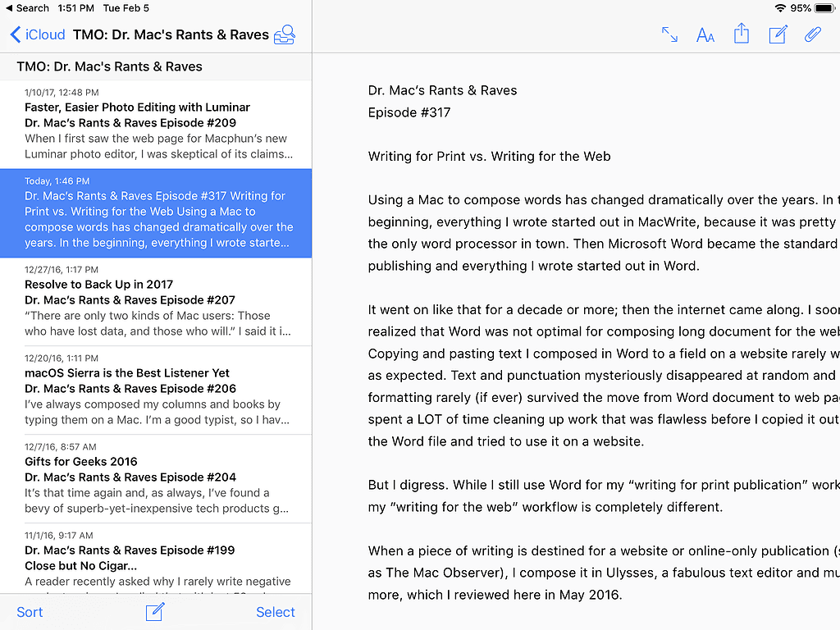Tap the navigation title TMO: Dr. Mac's Rants & Raves
This screenshot has width=840, height=630.
coord(171,34)
